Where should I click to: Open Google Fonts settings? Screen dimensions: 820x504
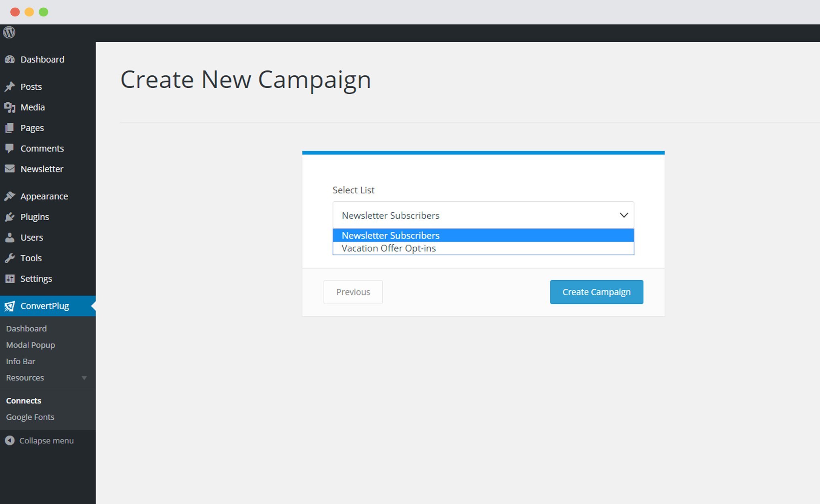(30, 417)
